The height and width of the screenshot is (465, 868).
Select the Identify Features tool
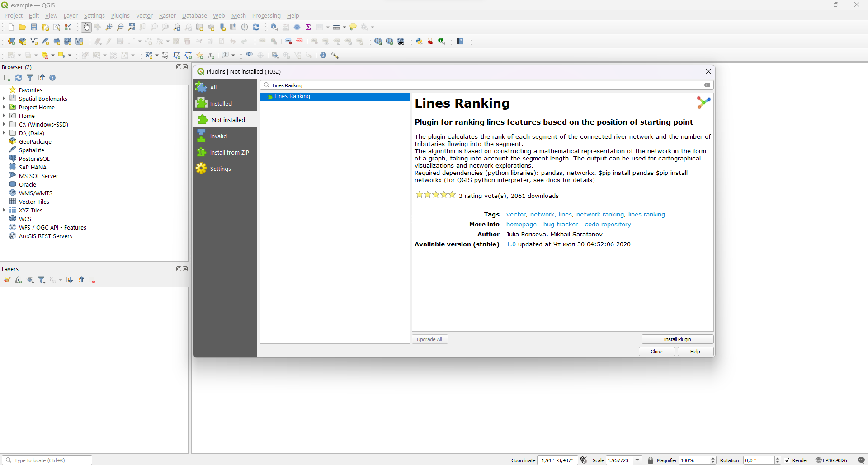click(x=274, y=27)
